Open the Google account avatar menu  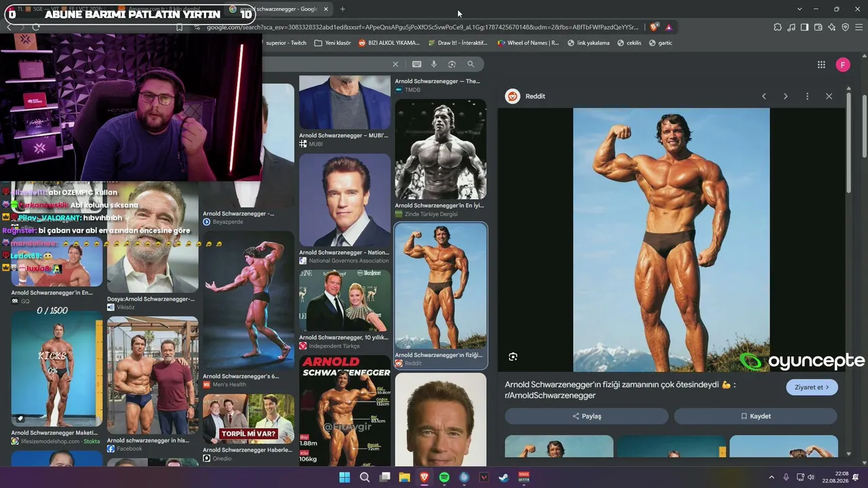tap(843, 64)
